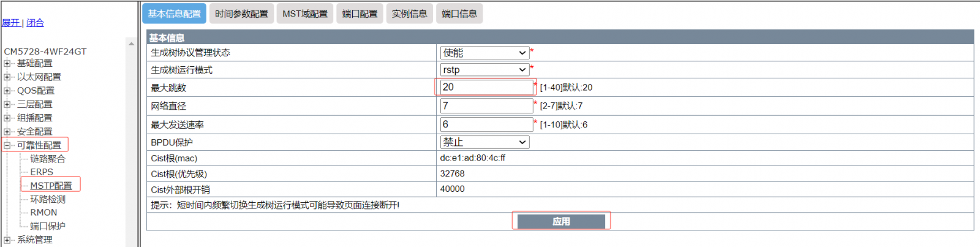Open the 实例信息 tab
The image size is (980, 247).
click(x=409, y=13)
